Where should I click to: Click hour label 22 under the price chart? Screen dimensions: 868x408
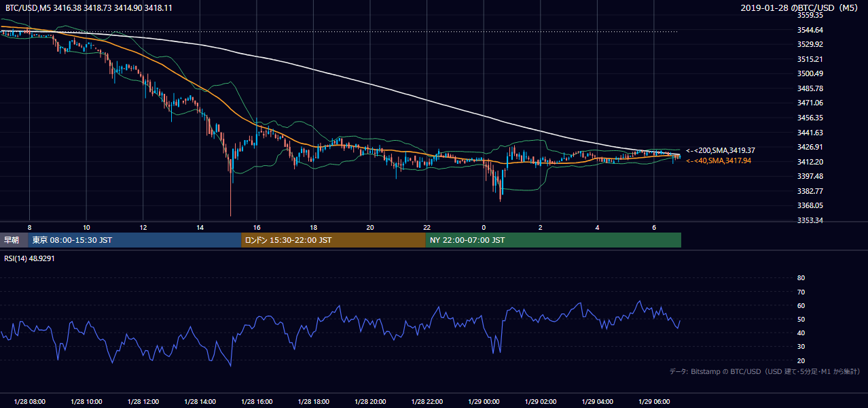427,227
